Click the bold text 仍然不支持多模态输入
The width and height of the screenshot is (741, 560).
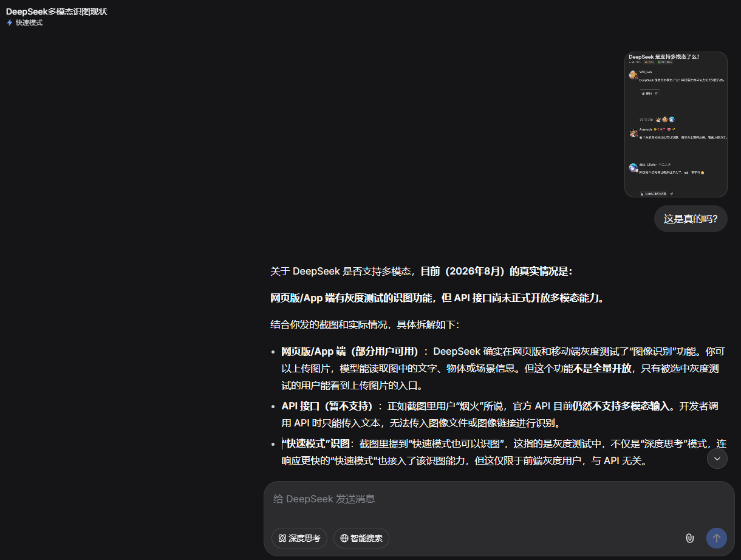pyautogui.click(x=621, y=406)
